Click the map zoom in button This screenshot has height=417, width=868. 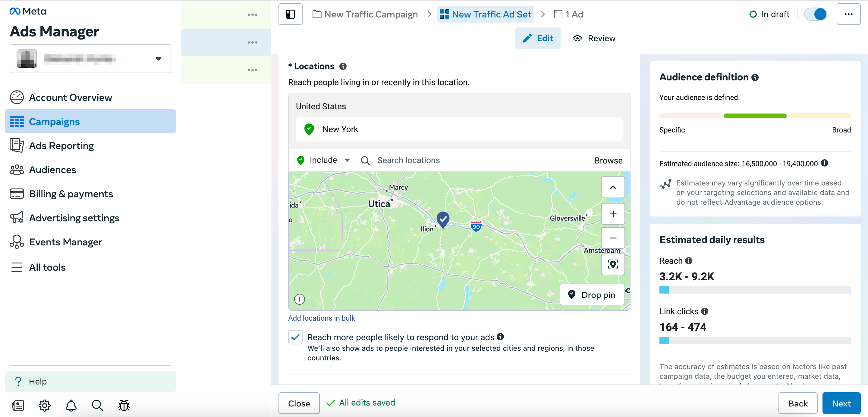[613, 213]
